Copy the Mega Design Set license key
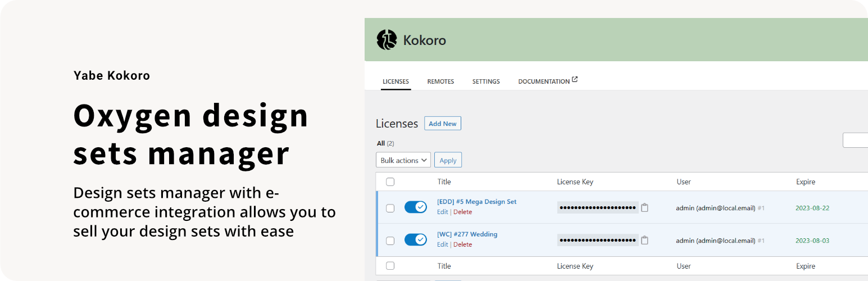The width and height of the screenshot is (868, 281). point(645,207)
